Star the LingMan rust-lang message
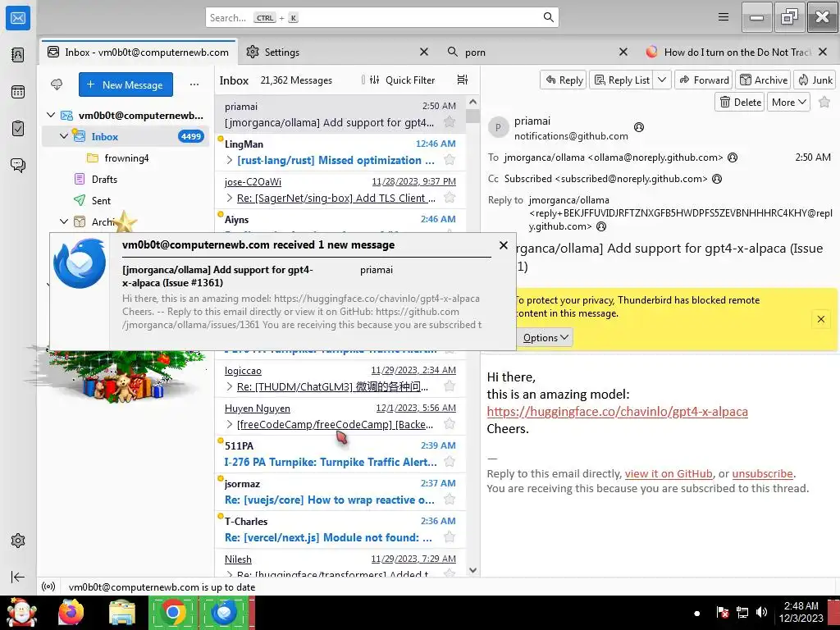The height and width of the screenshot is (630, 840). coord(450,160)
